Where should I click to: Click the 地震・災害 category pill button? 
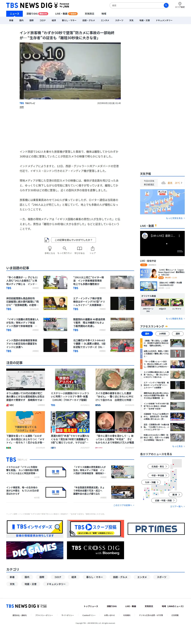(x=30, y=584)
